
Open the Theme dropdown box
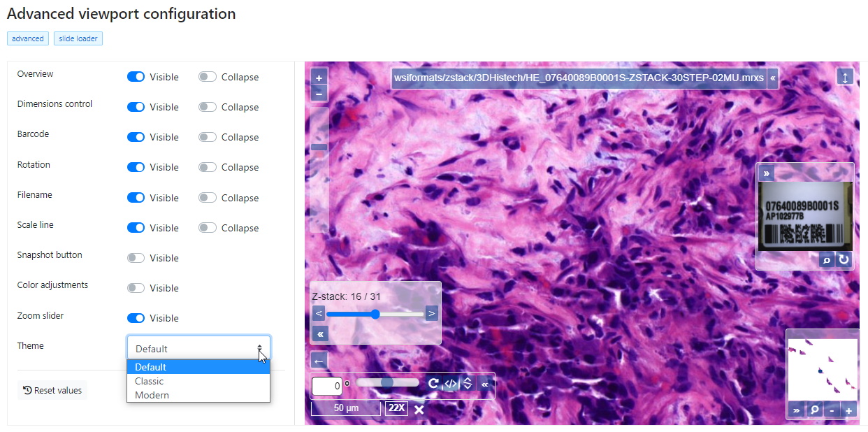tap(198, 348)
